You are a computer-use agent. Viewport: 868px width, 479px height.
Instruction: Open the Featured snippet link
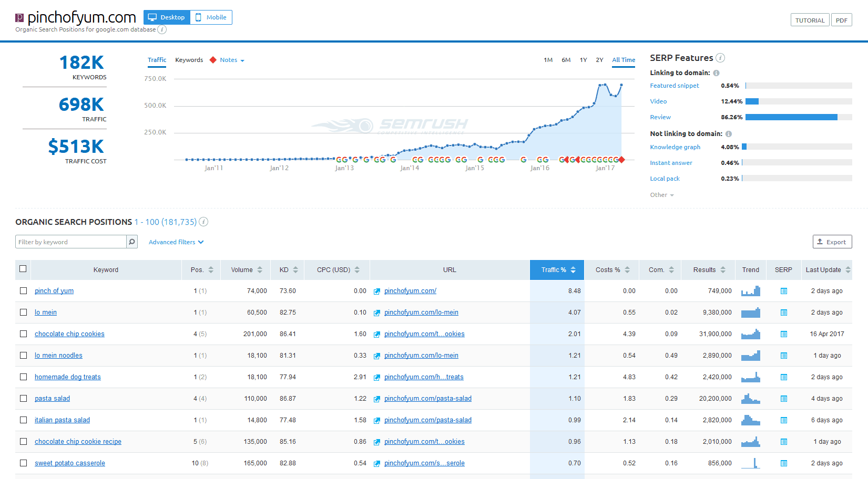tap(675, 86)
